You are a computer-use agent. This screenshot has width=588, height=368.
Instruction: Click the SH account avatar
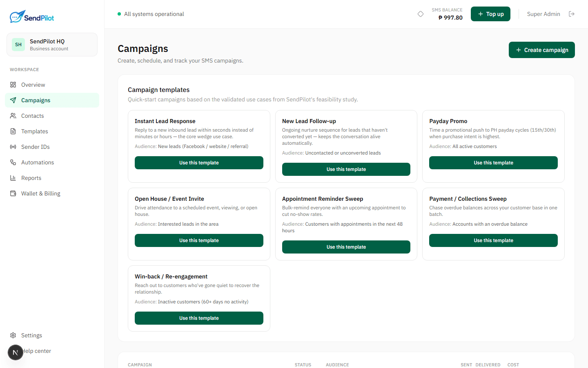(x=18, y=45)
